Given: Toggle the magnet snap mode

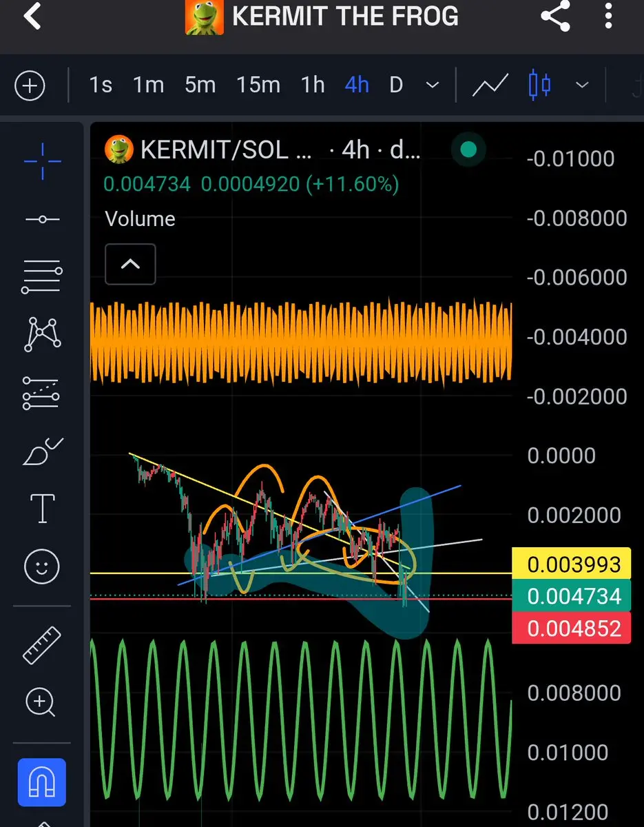Looking at the screenshot, I should click(x=42, y=782).
